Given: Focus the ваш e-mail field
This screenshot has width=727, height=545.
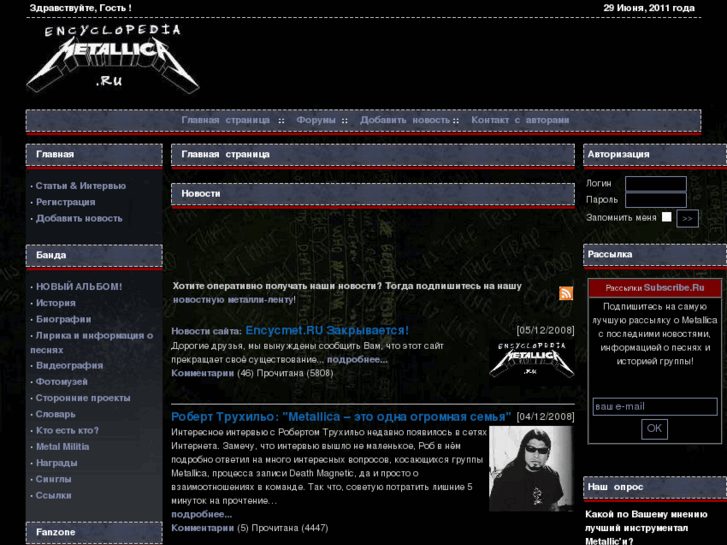Looking at the screenshot, I should coord(655,407).
